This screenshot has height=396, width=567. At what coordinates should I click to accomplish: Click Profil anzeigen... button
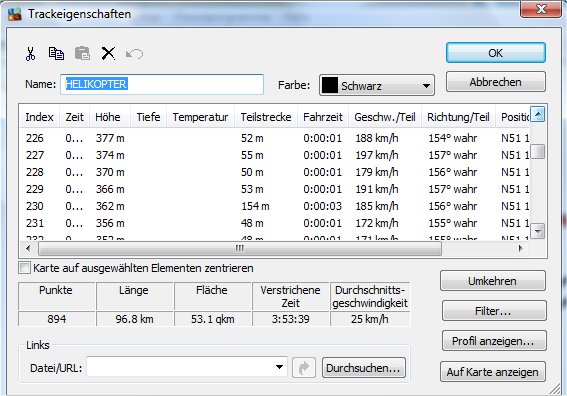[494, 341]
